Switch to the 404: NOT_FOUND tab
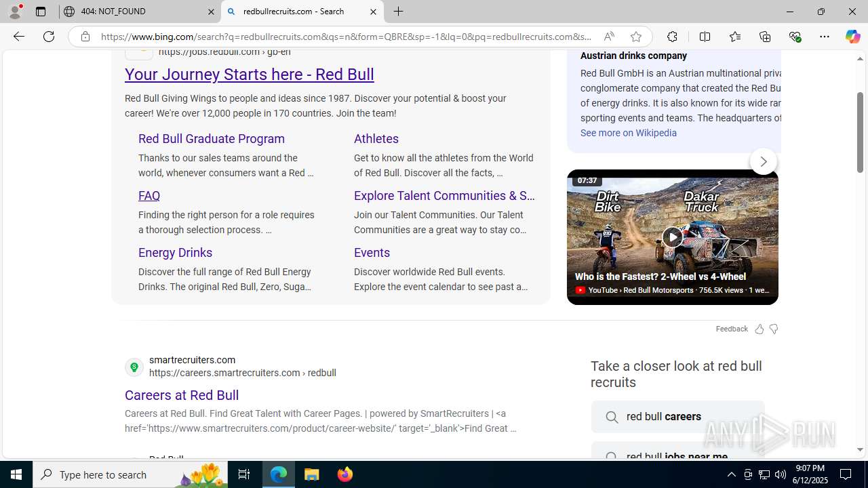This screenshot has height=488, width=868. point(140,12)
